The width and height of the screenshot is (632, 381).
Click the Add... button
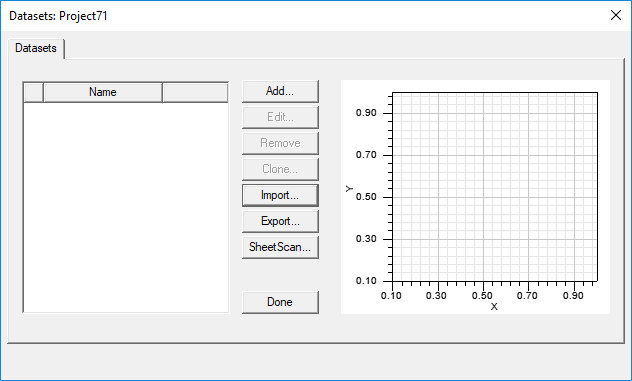(280, 91)
